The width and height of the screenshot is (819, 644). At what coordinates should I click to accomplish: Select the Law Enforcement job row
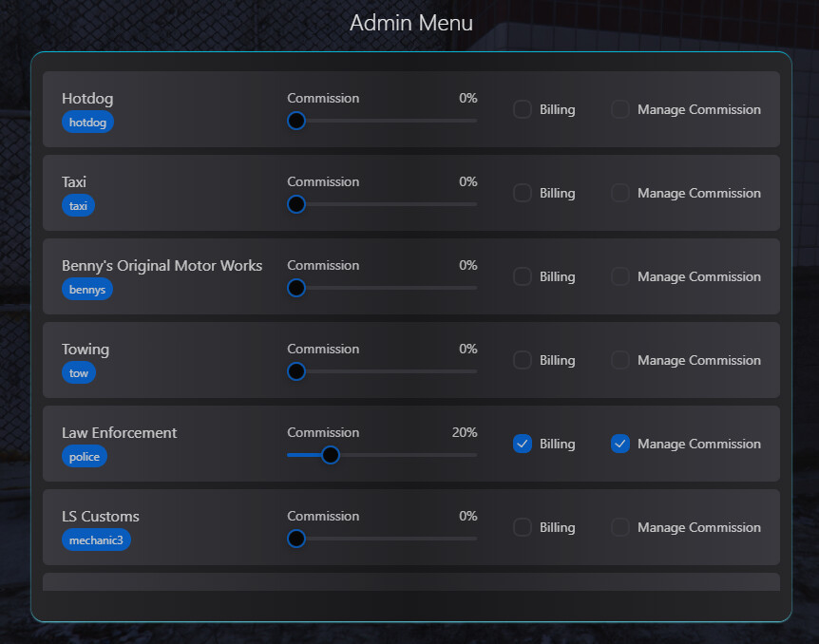pos(409,444)
